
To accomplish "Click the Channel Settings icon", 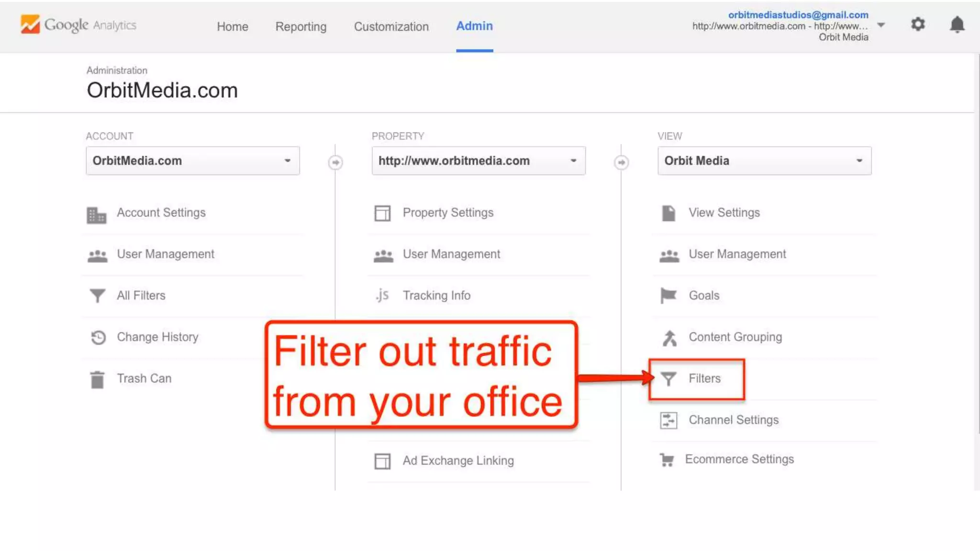I will pos(668,420).
